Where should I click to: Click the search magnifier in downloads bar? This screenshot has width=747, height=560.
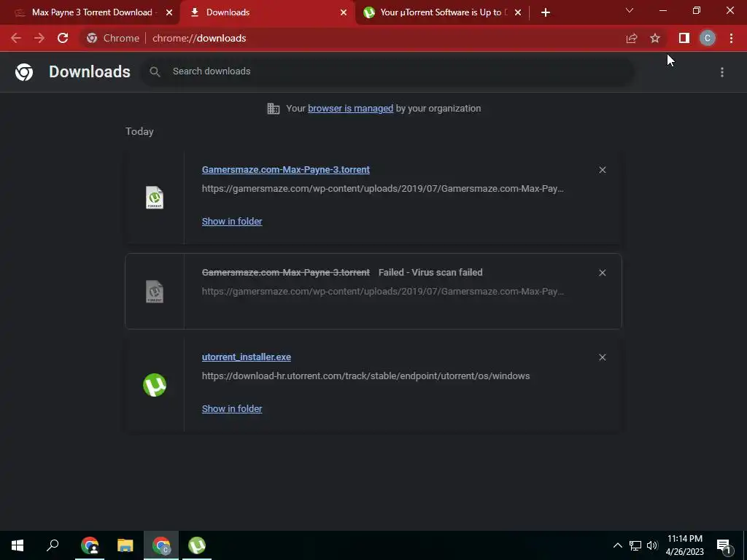click(155, 71)
